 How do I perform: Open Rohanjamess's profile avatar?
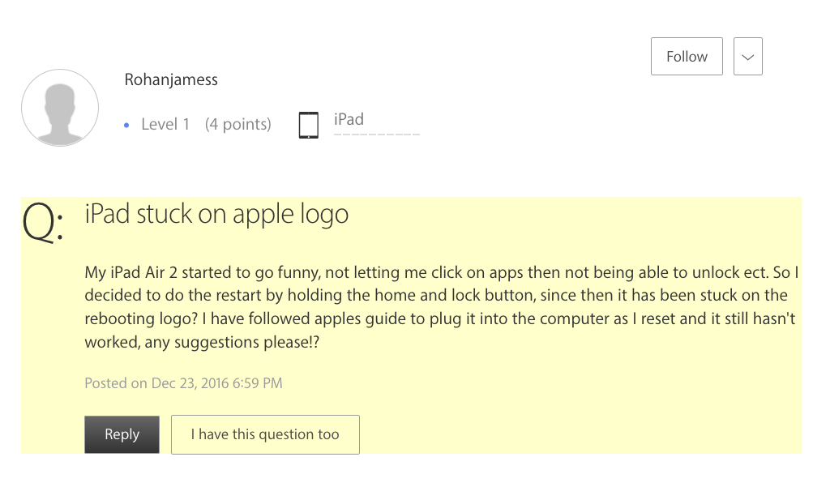point(60,108)
